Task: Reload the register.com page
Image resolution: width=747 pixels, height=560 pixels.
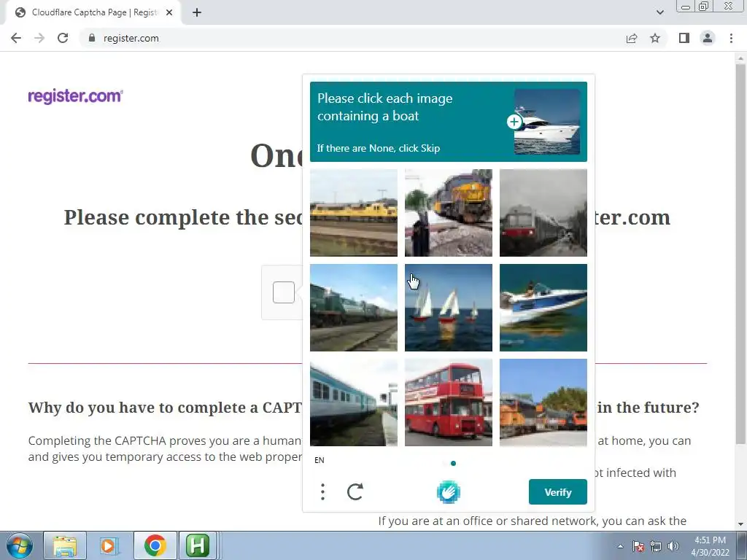Action: pos(63,38)
